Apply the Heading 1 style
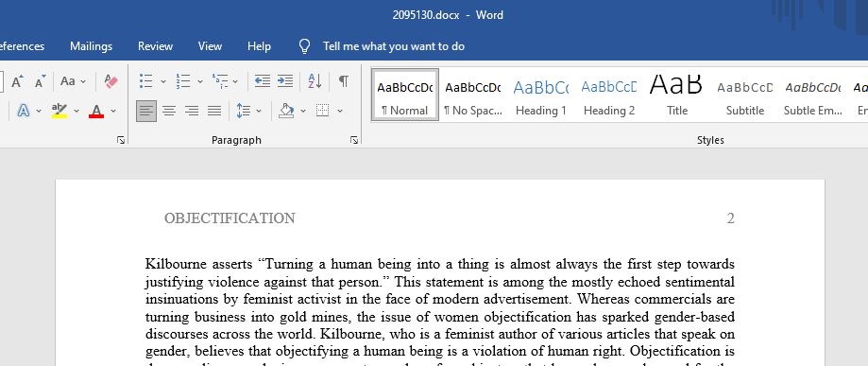Screen dimensions: 868x366 tap(541, 95)
